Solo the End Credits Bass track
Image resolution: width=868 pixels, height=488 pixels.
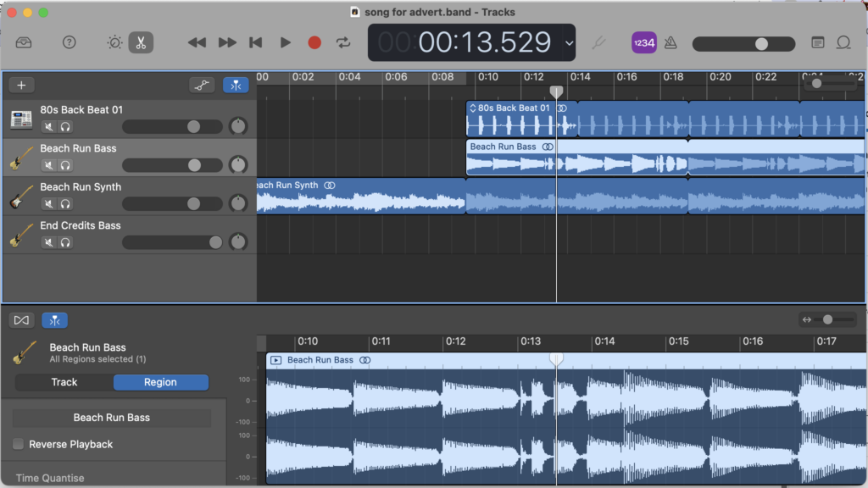(65, 242)
